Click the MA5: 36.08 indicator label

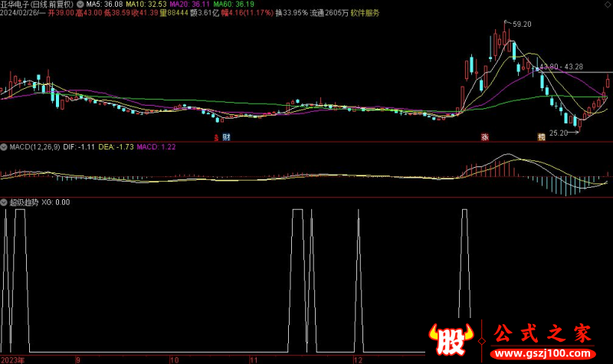point(104,5)
